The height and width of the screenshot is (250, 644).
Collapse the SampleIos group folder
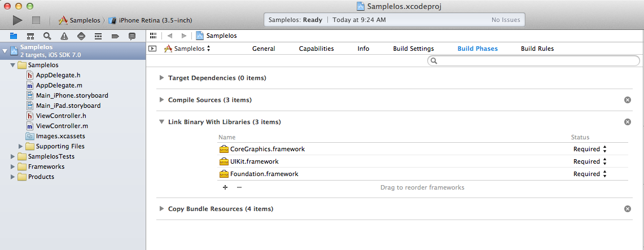[13, 65]
